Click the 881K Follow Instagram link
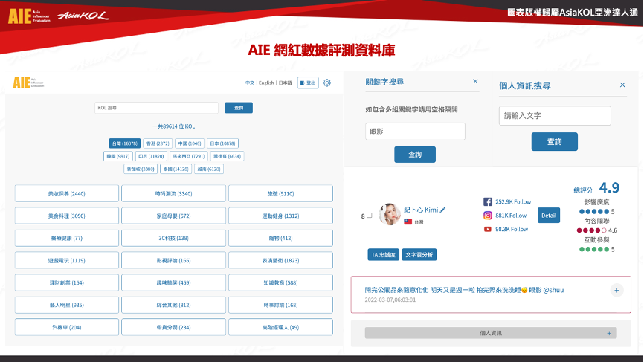The image size is (644, 362). [511, 216]
